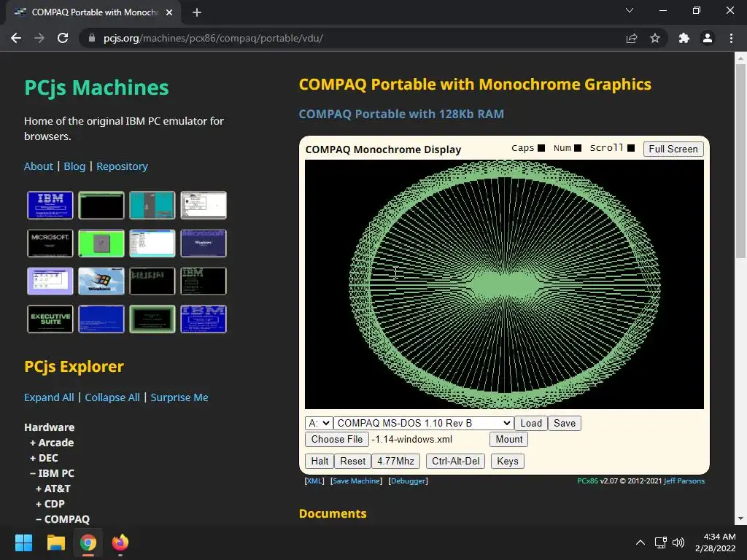Open the A: drive selector dropdown

click(x=319, y=423)
